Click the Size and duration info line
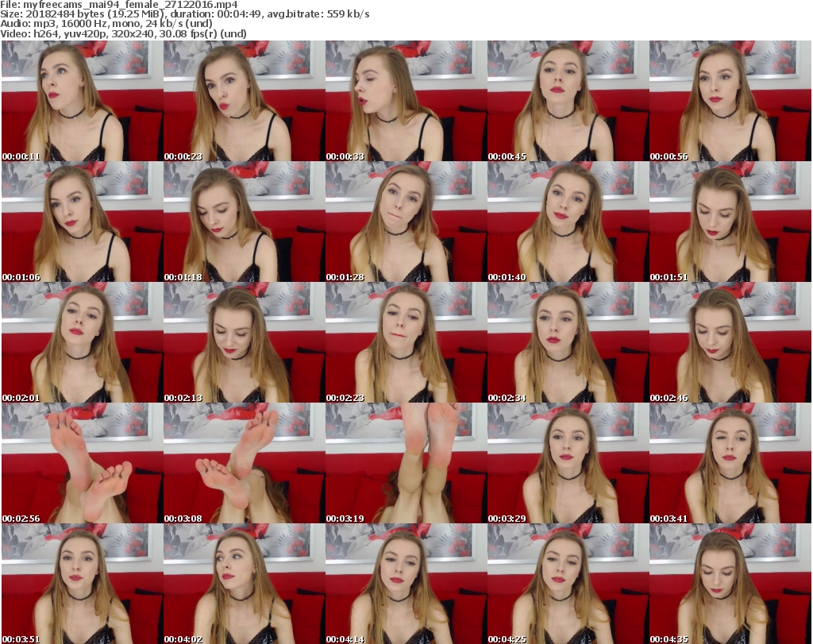813x644 pixels. (x=184, y=14)
